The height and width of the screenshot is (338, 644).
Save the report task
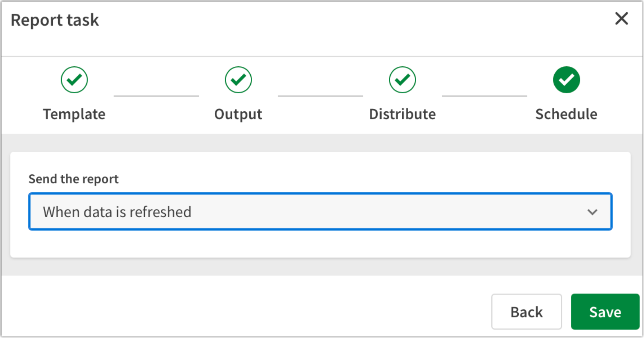tap(605, 311)
